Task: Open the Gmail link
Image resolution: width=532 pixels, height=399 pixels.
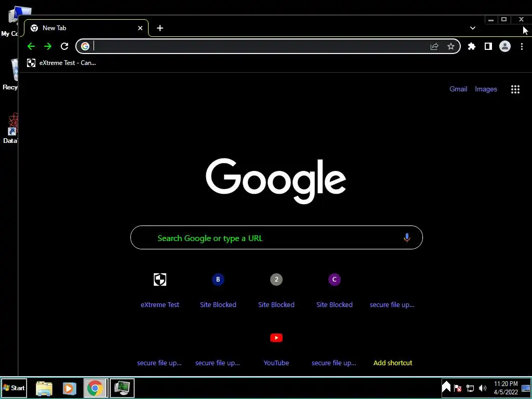Action: tap(458, 89)
